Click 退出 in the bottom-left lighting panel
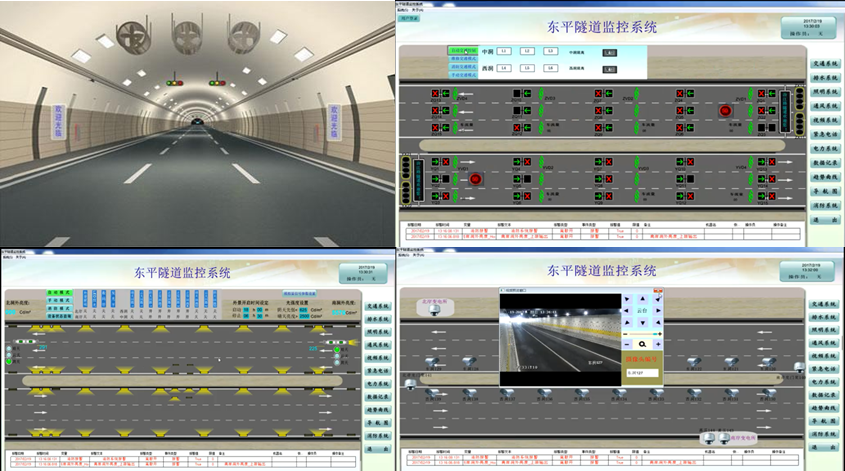 [x=377, y=451]
